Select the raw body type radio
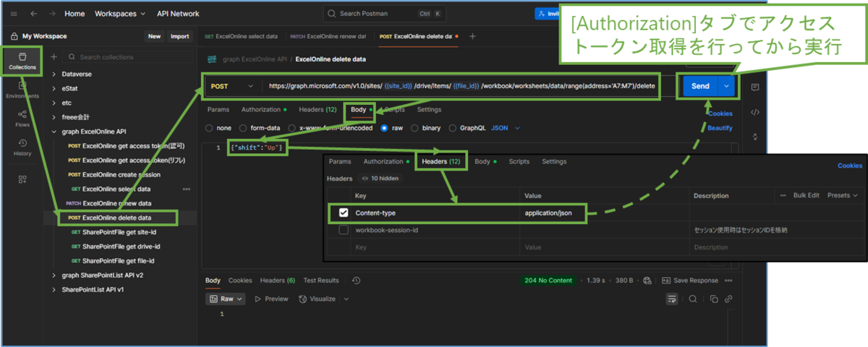The width and height of the screenshot is (868, 347). pyautogui.click(x=385, y=128)
